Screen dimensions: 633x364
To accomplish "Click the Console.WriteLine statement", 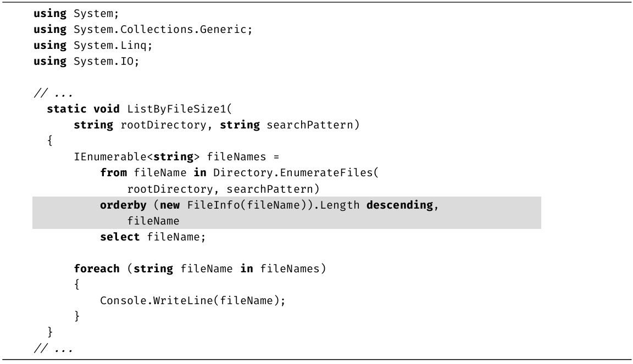I will pyautogui.click(x=192, y=301).
